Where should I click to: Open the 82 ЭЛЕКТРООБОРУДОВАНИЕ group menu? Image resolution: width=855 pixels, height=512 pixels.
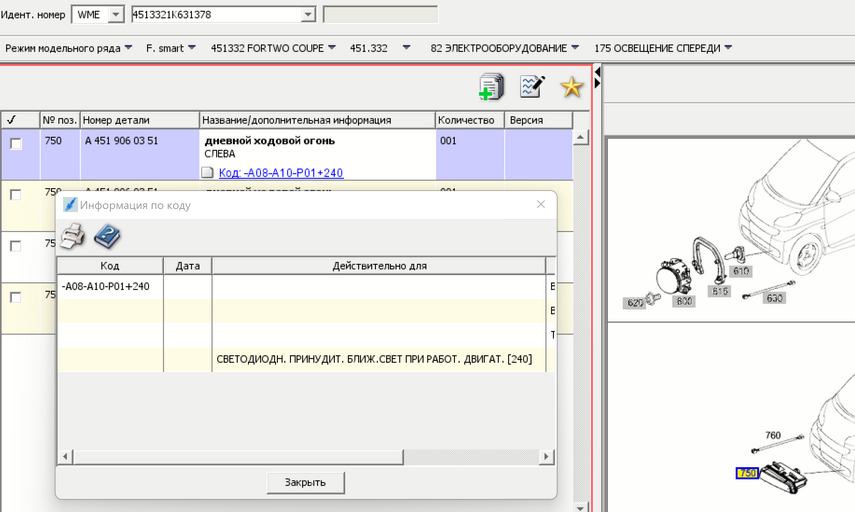575,48
